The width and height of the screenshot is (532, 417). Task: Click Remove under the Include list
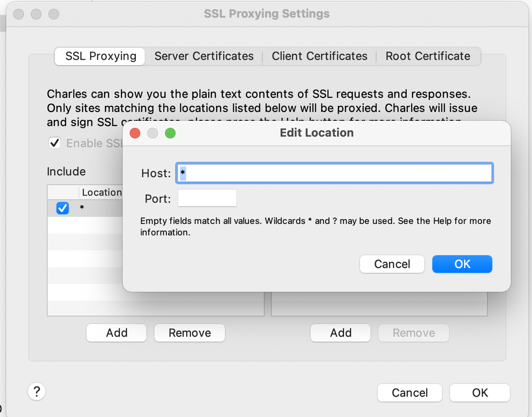pos(190,333)
